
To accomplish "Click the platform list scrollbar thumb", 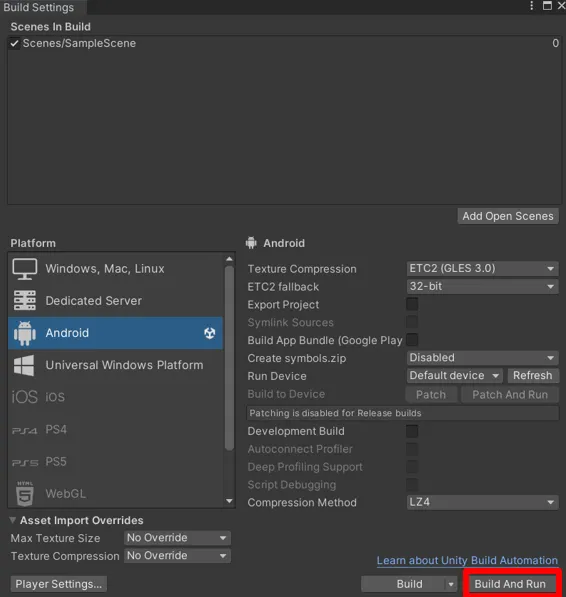I will point(229,358).
